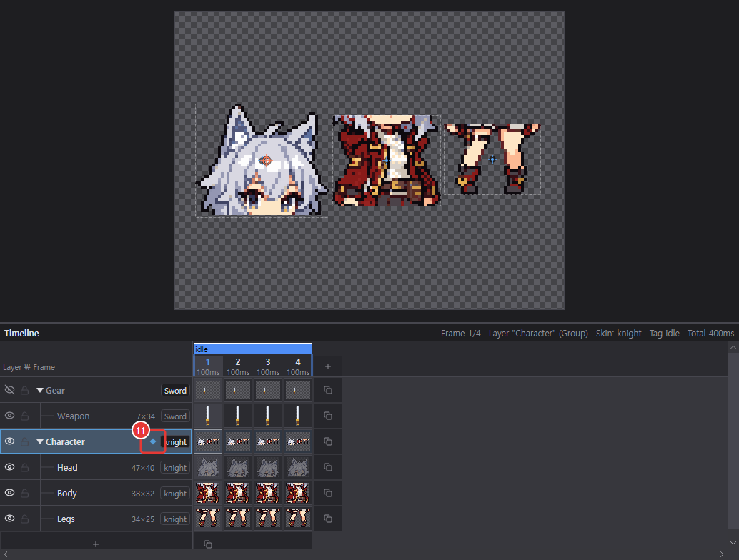Viewport: 739px width, 560px height.
Task: Click the body pivot marker on canvas
Action: coord(387,161)
